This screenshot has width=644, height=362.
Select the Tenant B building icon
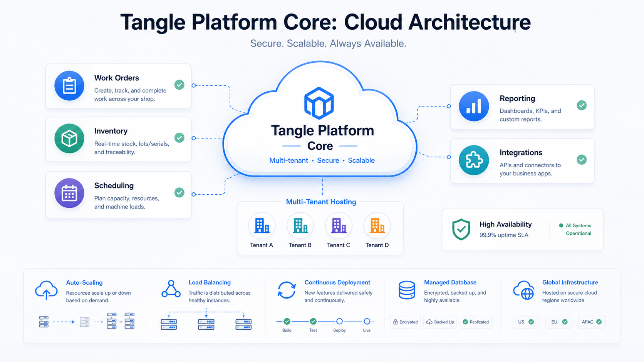(x=300, y=225)
